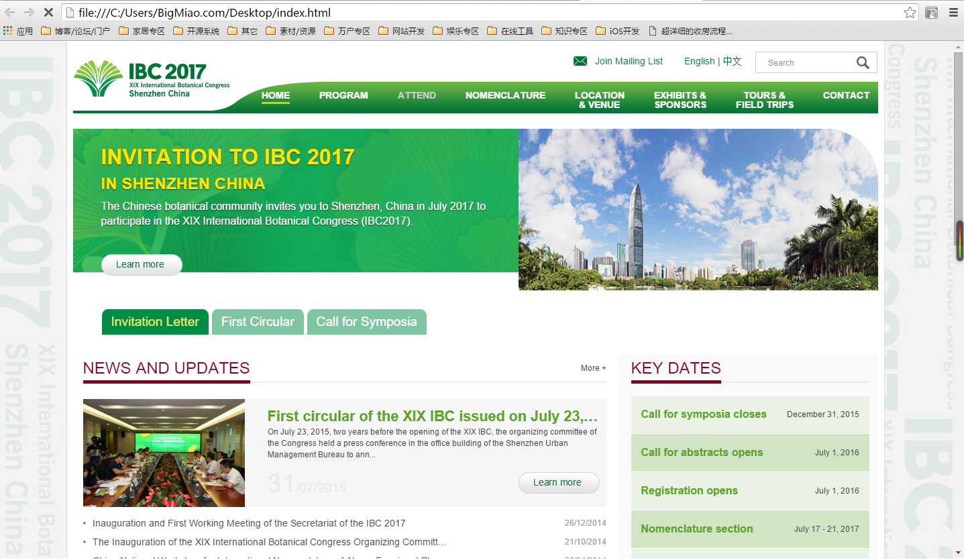Viewport: 964px width, 560px height.
Task: Open the 超详细的收房流程 bookmark
Action: coord(690,31)
